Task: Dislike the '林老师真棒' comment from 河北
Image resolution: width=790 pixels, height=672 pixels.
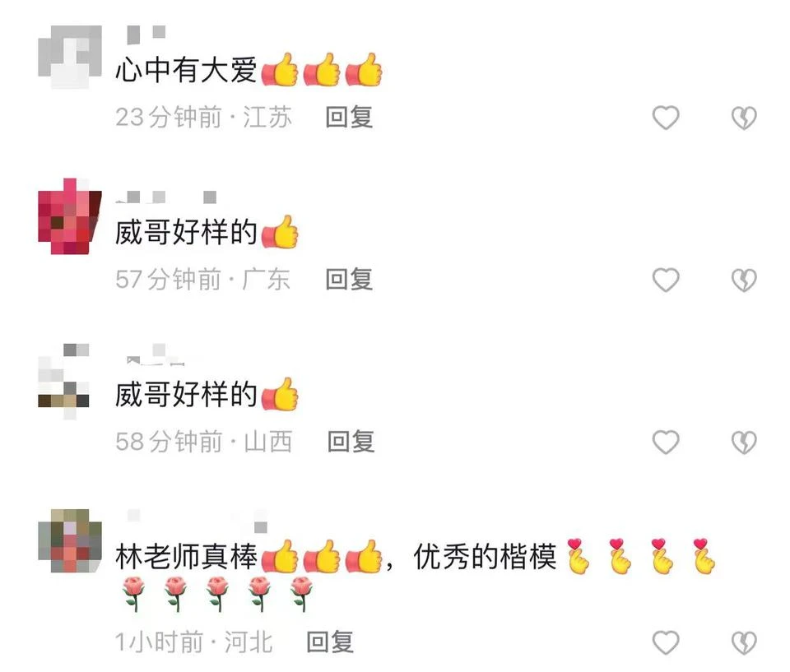Action: 744,642
